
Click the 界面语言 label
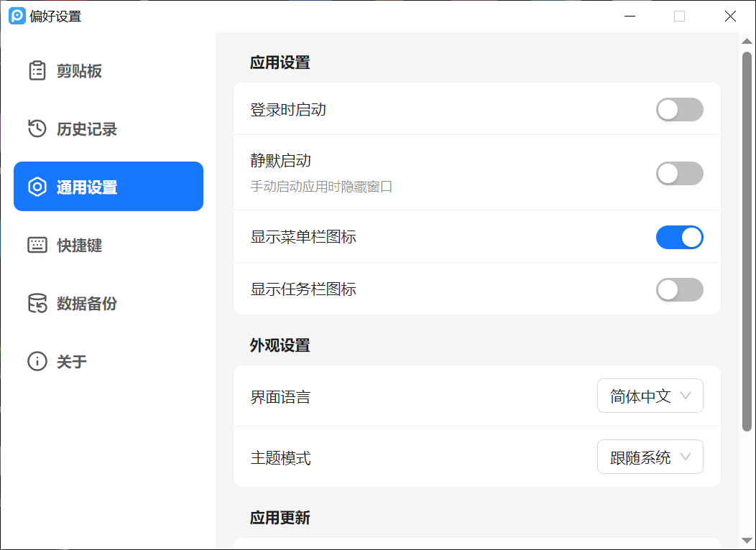280,397
